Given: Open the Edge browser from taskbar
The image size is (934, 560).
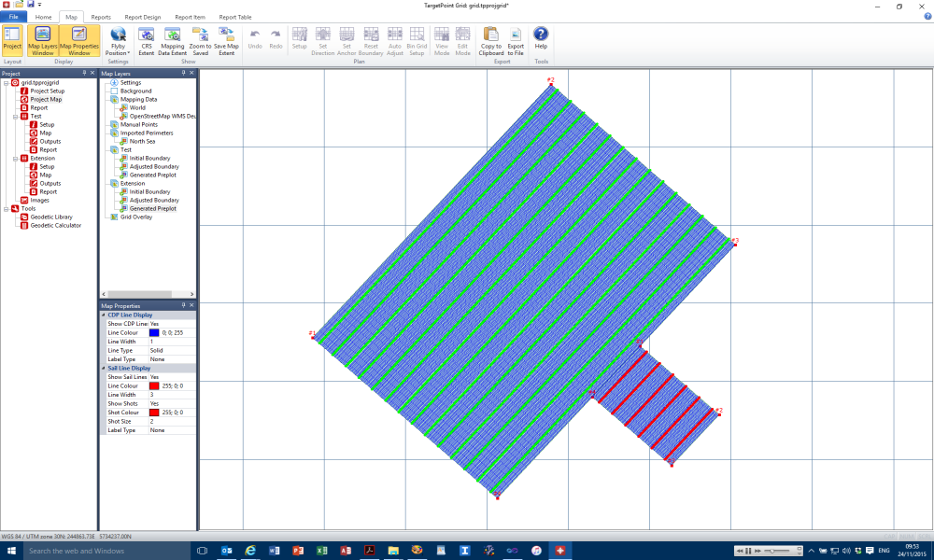Looking at the screenshot, I should 250,551.
